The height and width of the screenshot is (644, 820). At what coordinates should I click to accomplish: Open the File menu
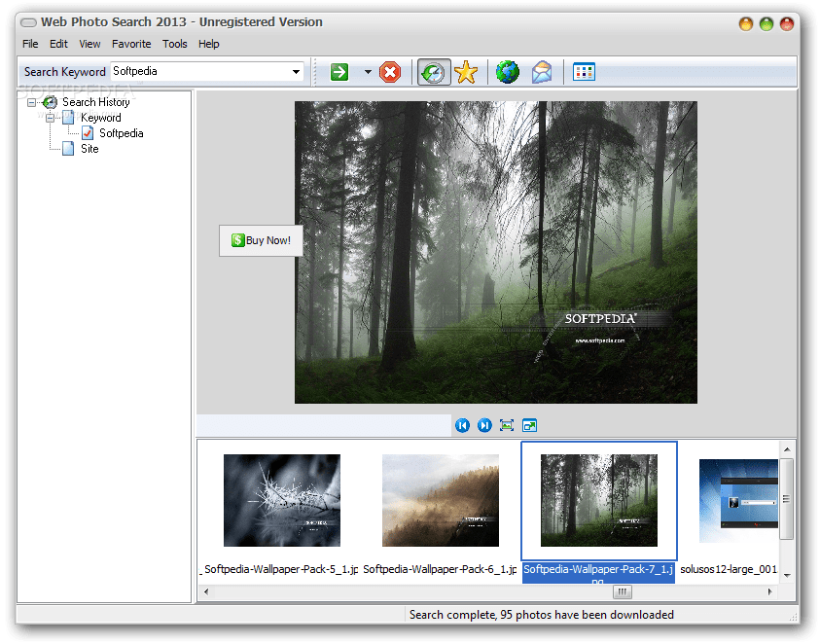coord(30,44)
